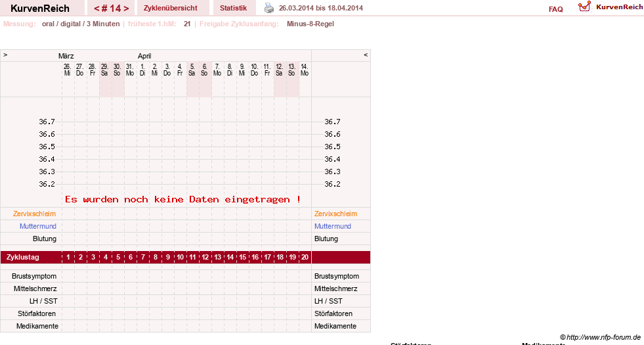Click the left Störfaktoren row label
The width and height of the screenshot is (644, 345).
click(37, 313)
